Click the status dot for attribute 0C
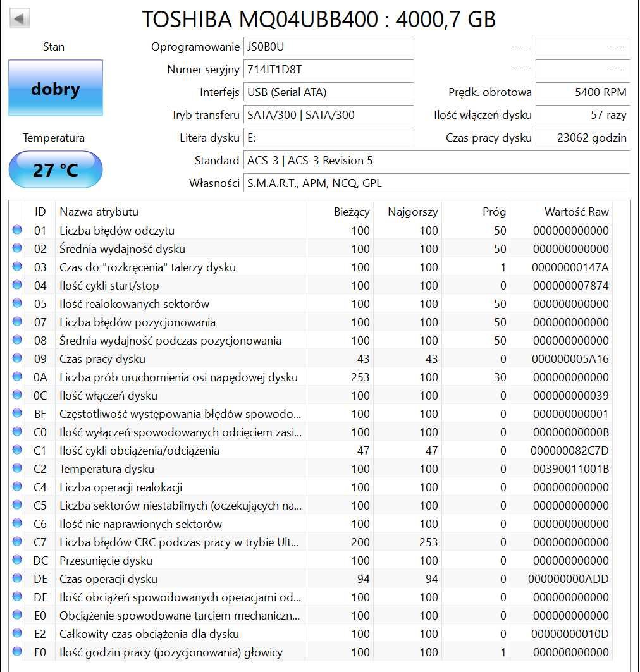This screenshot has height=672, width=640. click(17, 394)
